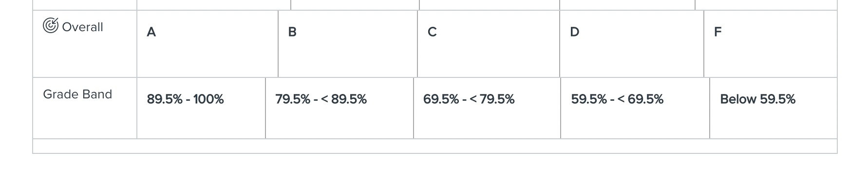Click partial top cell above C grade

pos(490,5)
